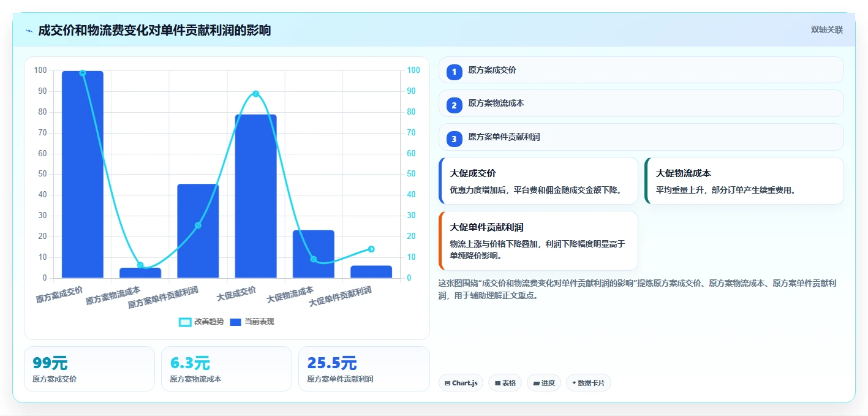
Task: Click the 当前表现 blue legend swatch
Action: click(x=236, y=322)
